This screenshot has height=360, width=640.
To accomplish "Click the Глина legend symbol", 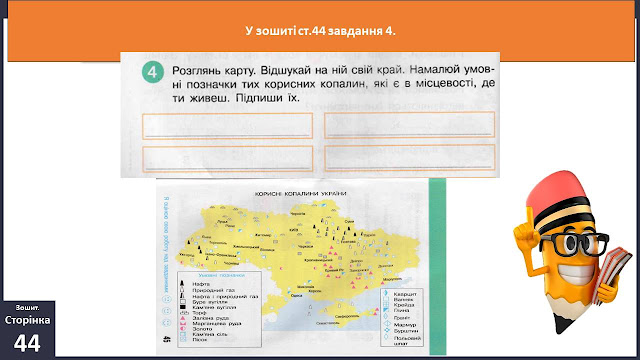I will coord(386,310).
